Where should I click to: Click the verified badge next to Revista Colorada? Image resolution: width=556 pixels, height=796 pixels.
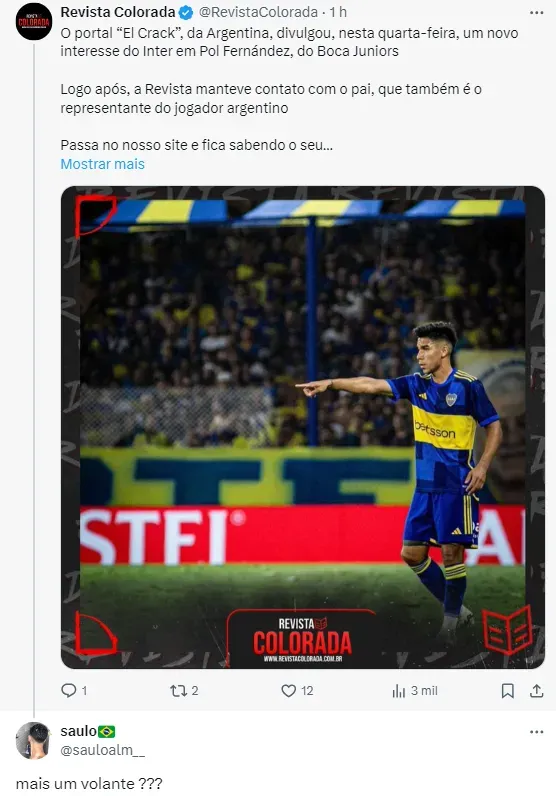(x=186, y=12)
